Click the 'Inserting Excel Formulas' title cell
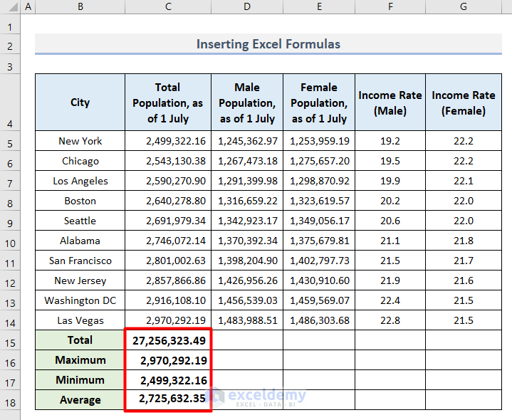 pyautogui.click(x=268, y=44)
